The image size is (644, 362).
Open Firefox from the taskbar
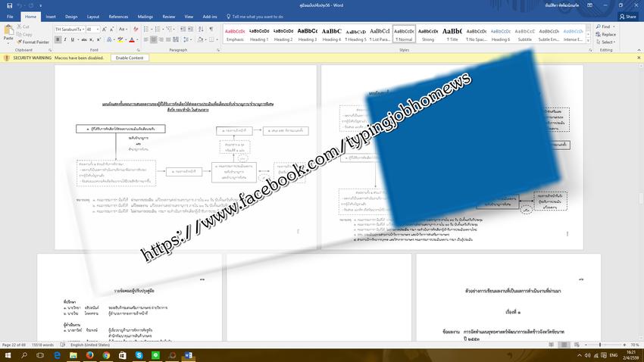90,355
